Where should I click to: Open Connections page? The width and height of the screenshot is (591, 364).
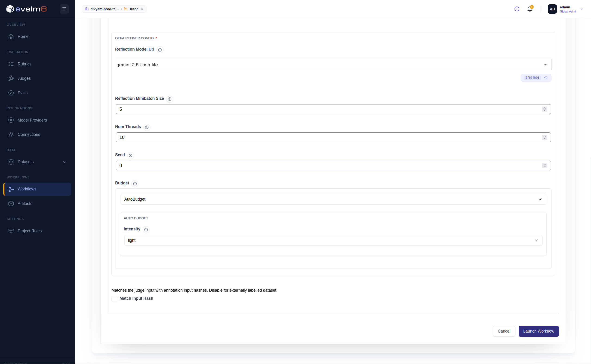37,134
